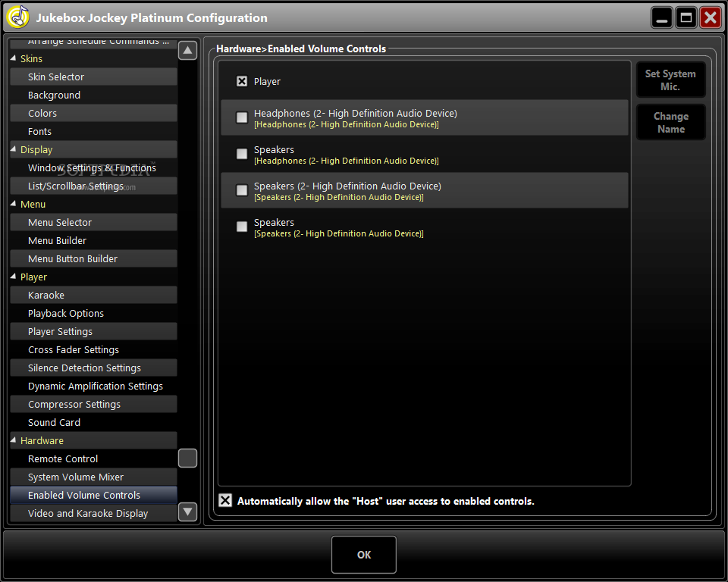This screenshot has height=582, width=728.
Task: Uncheck the Player volume control checkbox
Action: [x=242, y=82]
